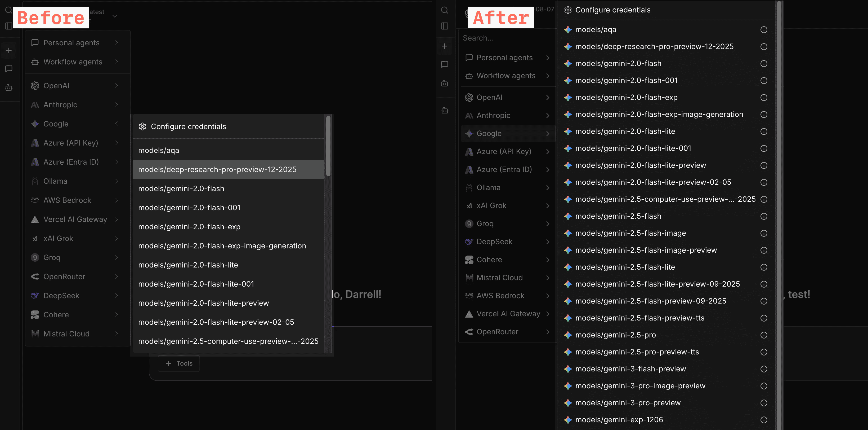
Task: Click info icon for models/gemini-2.5-flash-preview-09-2025
Action: click(764, 301)
